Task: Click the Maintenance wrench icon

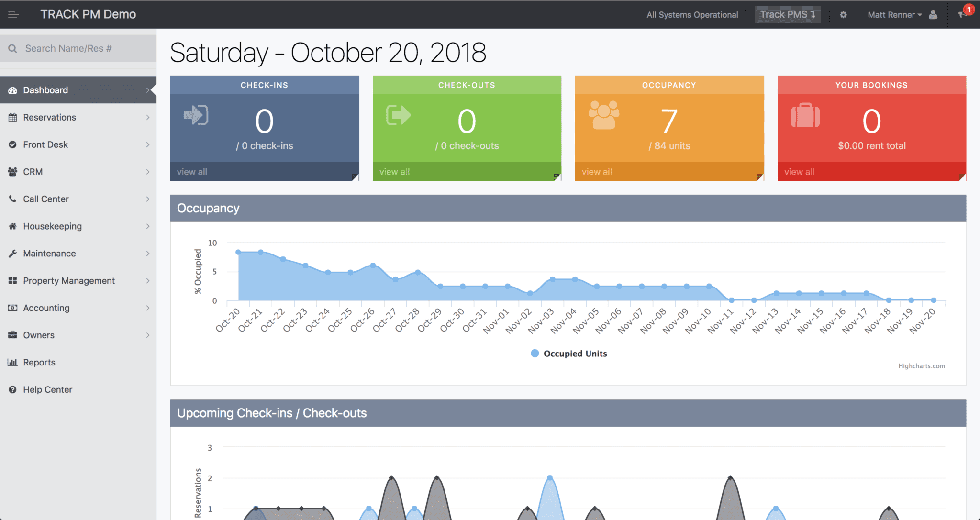Action: (x=12, y=254)
